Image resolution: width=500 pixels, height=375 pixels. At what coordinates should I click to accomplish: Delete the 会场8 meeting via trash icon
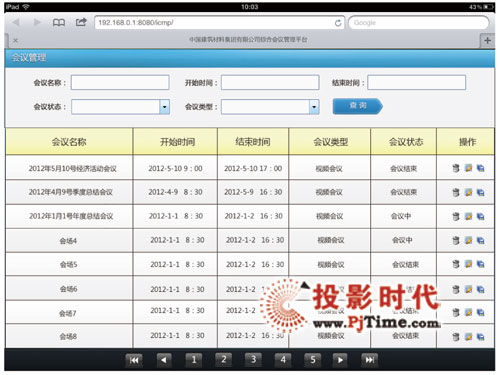click(456, 337)
